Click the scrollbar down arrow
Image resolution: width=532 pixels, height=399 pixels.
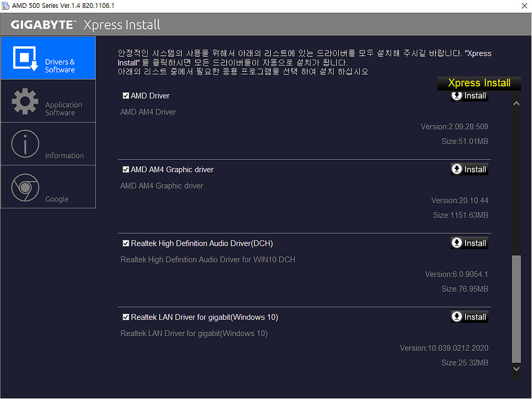click(x=516, y=368)
